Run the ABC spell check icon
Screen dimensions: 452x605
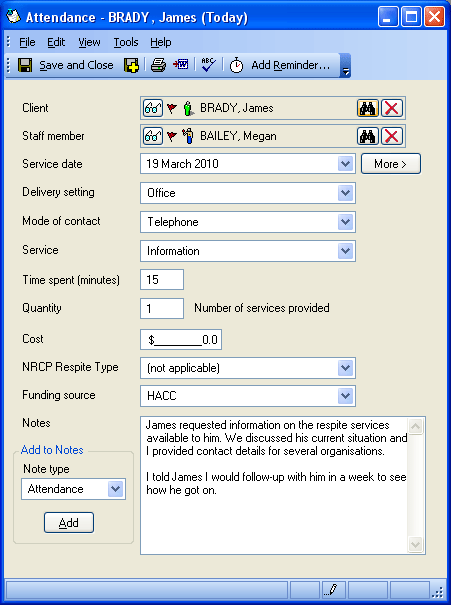point(209,64)
